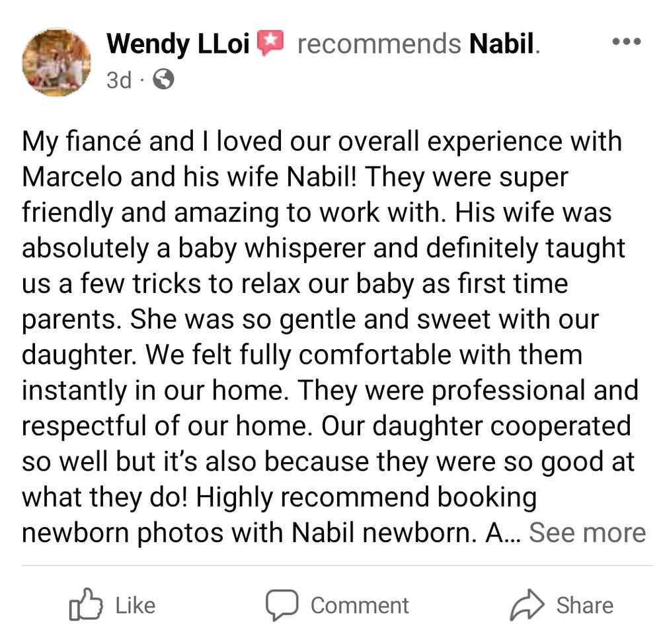Click 'Nabil newborn' in the last review line
The height and width of the screenshot is (644, 661).
(381, 532)
